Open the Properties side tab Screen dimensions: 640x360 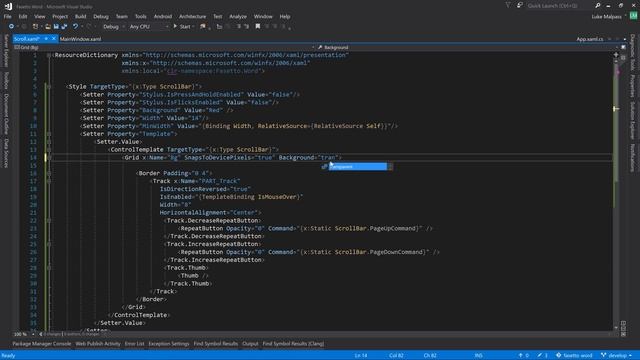click(x=633, y=86)
